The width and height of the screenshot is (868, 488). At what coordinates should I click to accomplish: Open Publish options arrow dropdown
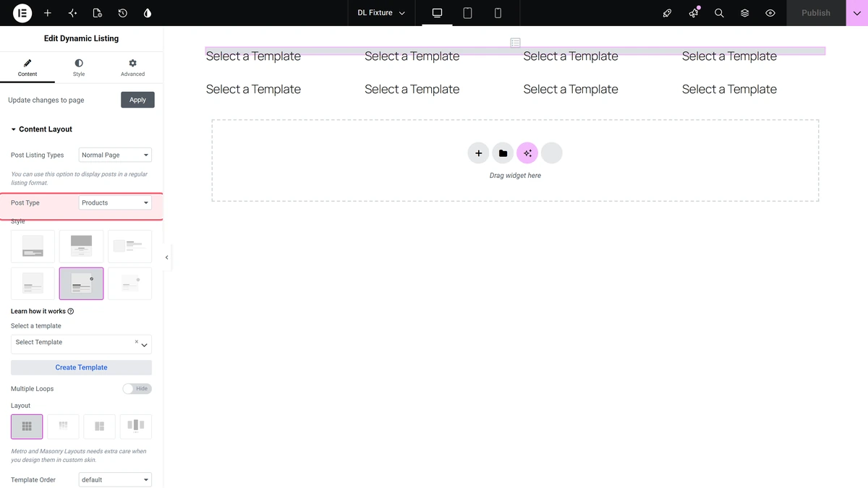(856, 13)
